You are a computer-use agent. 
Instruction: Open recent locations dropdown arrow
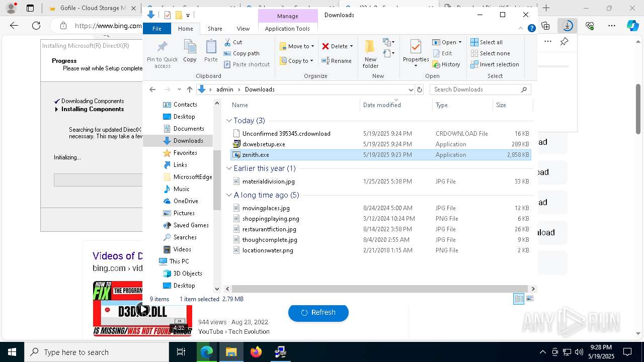tap(179, 89)
